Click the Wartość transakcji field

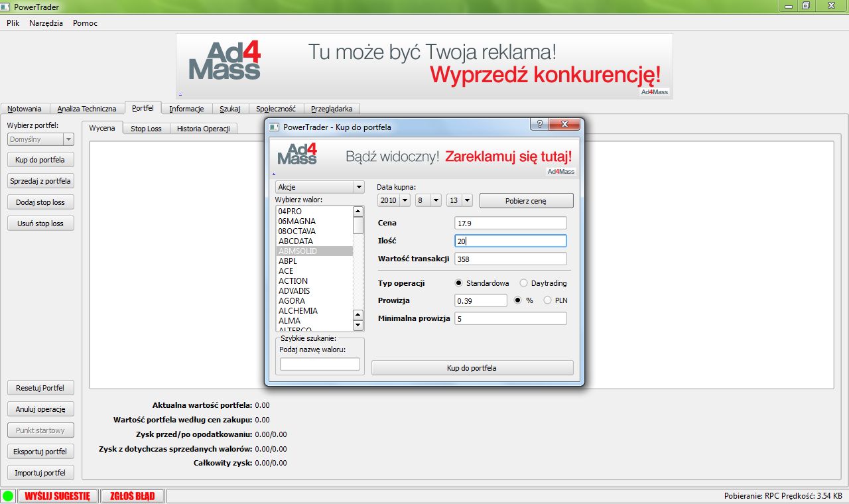tap(511, 259)
